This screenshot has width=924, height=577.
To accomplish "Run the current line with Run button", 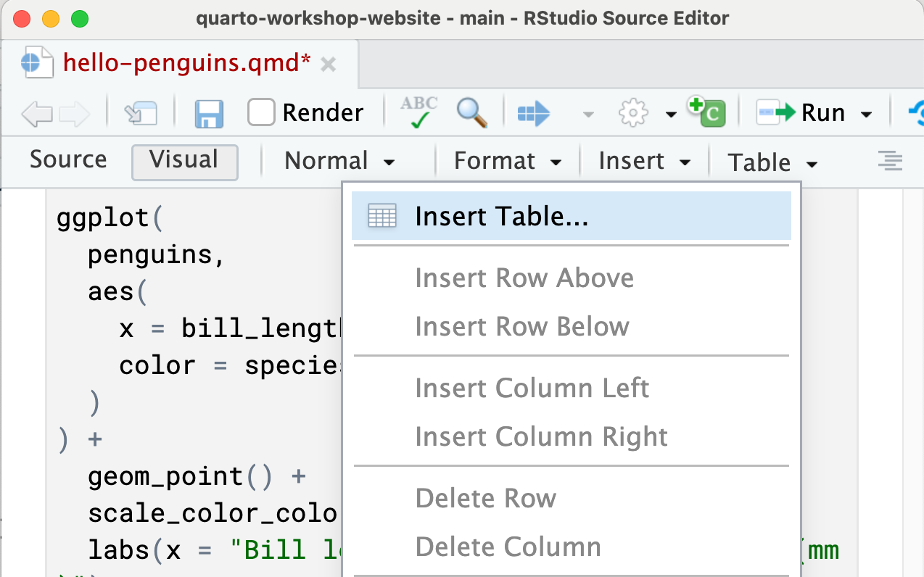I will [x=801, y=113].
